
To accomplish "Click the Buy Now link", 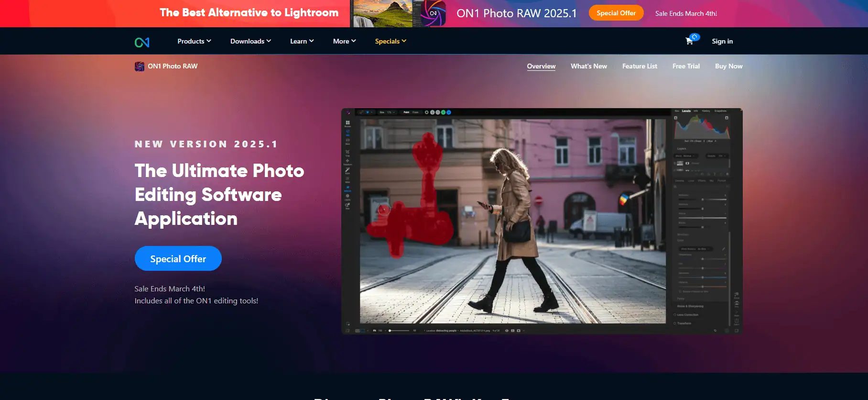I will (x=728, y=66).
